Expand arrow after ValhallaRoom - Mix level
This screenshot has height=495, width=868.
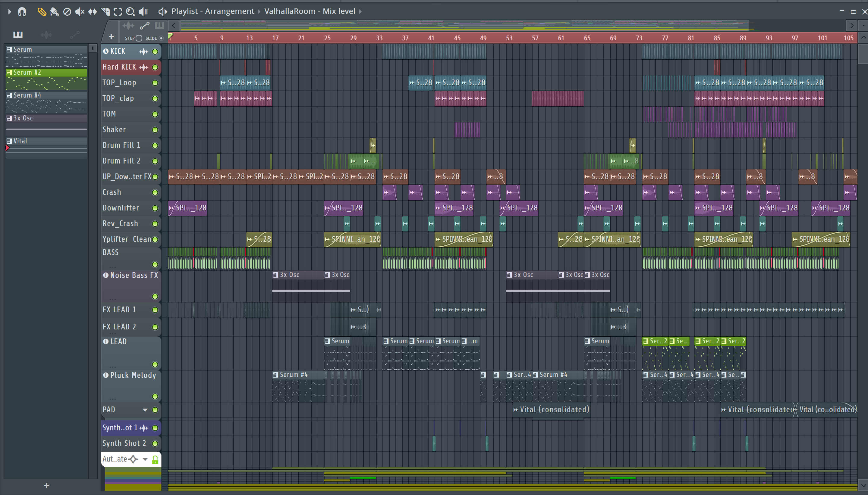(360, 11)
